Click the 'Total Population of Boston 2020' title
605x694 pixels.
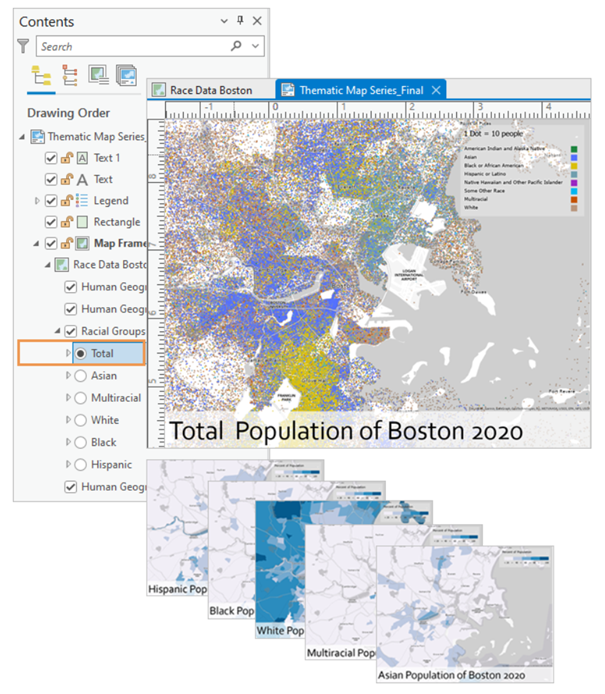346,431
